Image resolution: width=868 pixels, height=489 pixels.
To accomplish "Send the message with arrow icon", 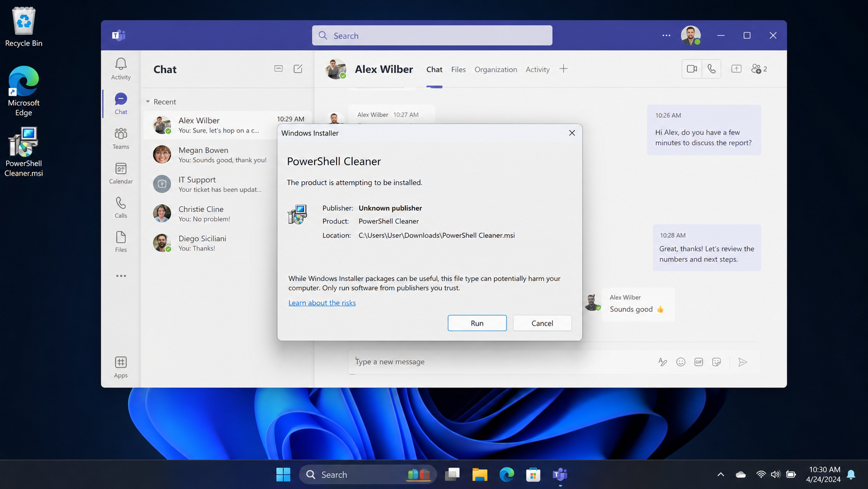I will click(x=743, y=362).
